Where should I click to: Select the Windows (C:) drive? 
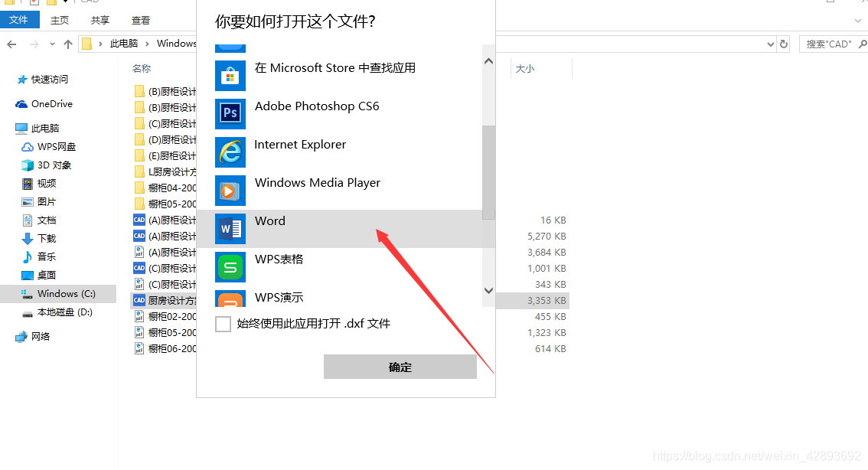pos(58,293)
